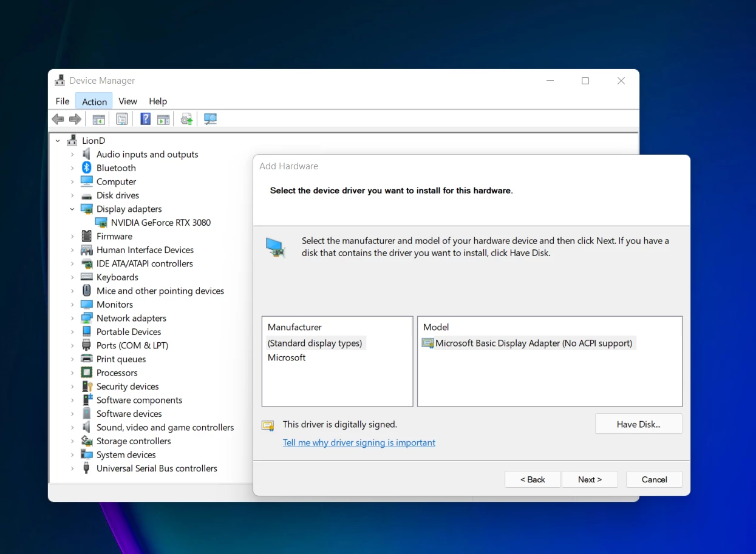Open the Action menu
The image size is (756, 554).
pyautogui.click(x=94, y=101)
